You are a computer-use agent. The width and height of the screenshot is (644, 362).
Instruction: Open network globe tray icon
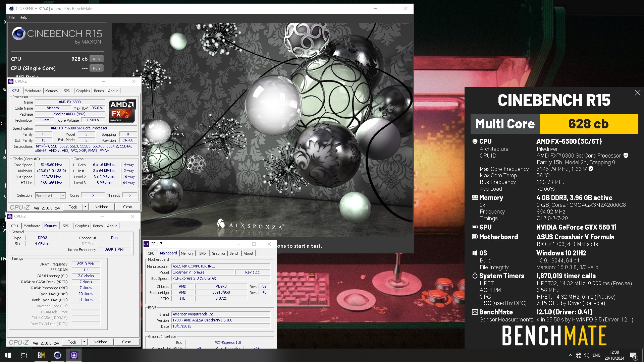pyautogui.click(x=579, y=355)
